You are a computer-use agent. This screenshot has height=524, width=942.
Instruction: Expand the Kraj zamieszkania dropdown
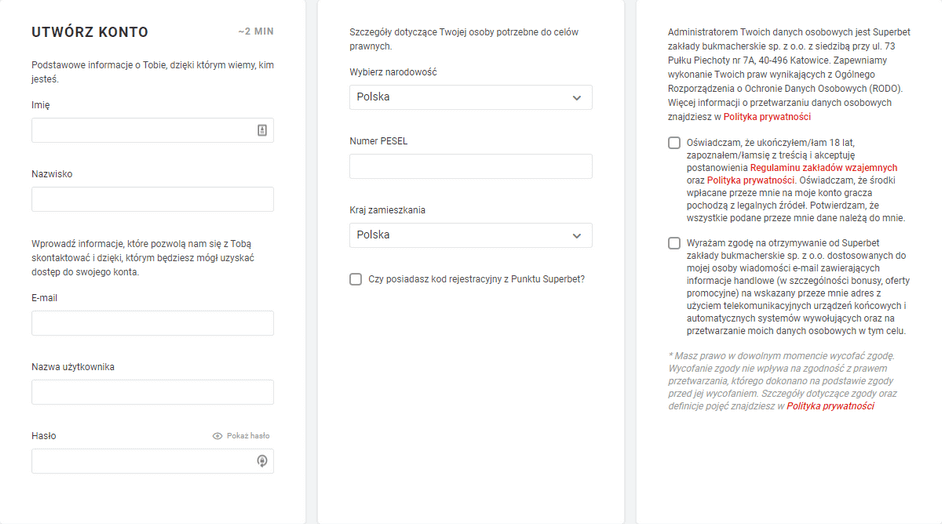tap(470, 235)
